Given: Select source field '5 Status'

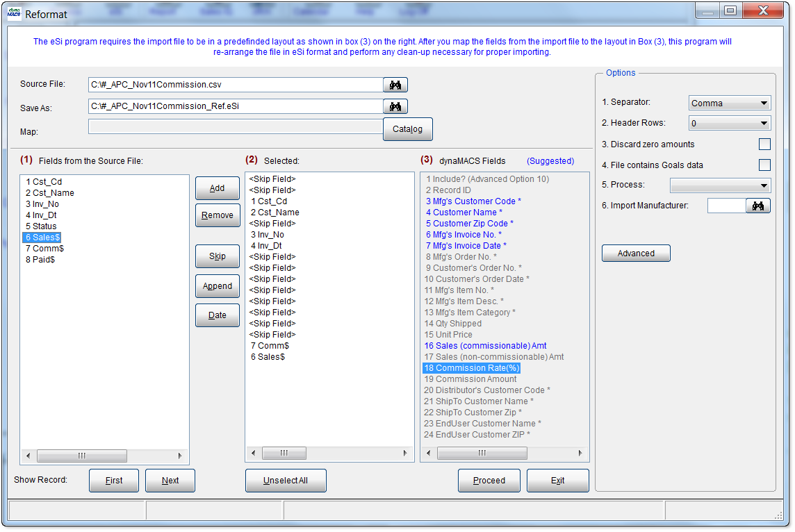Looking at the screenshot, I should click(x=41, y=226).
